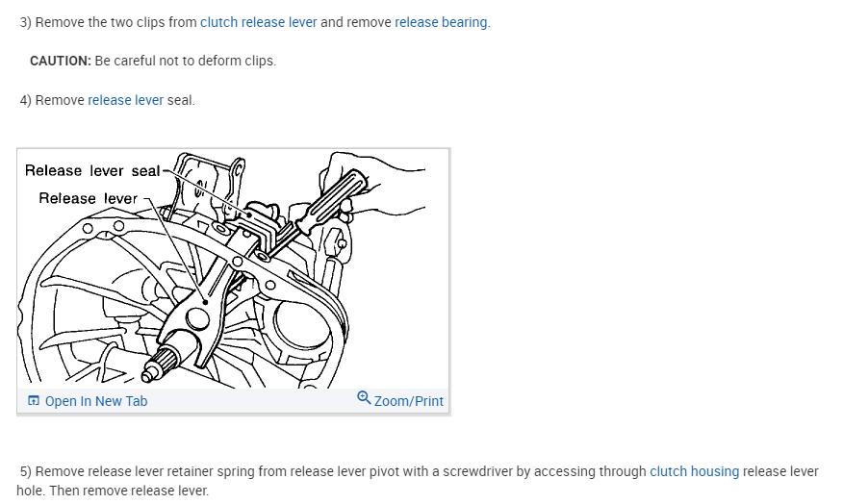
Task: Click "Release lever seal" label in diagram
Action: click(92, 170)
